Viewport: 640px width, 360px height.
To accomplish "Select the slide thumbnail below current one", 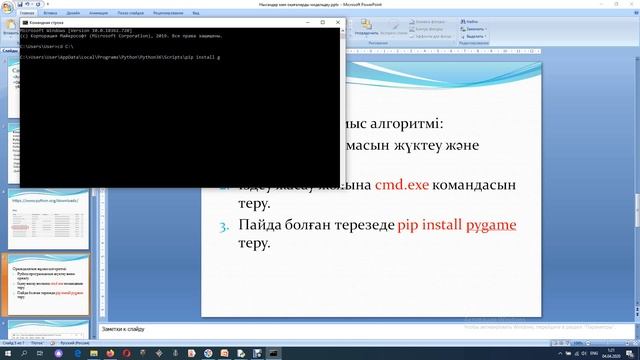I will point(48,330).
